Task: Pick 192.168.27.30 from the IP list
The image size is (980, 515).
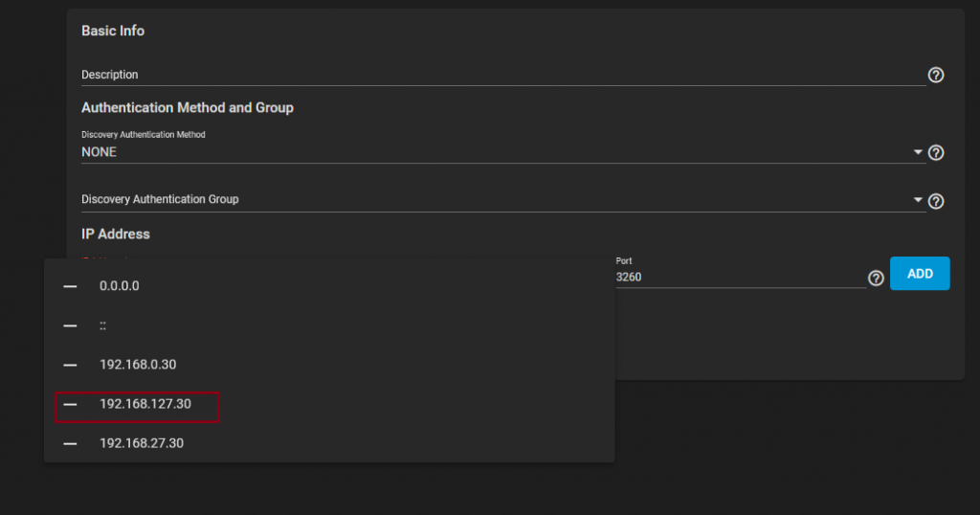Action: click(x=142, y=444)
